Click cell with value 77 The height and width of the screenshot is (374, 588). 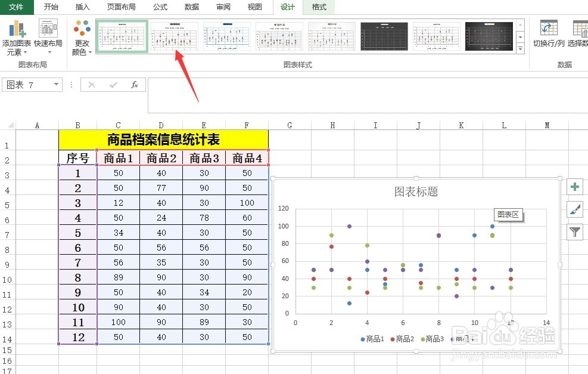pyautogui.click(x=161, y=188)
